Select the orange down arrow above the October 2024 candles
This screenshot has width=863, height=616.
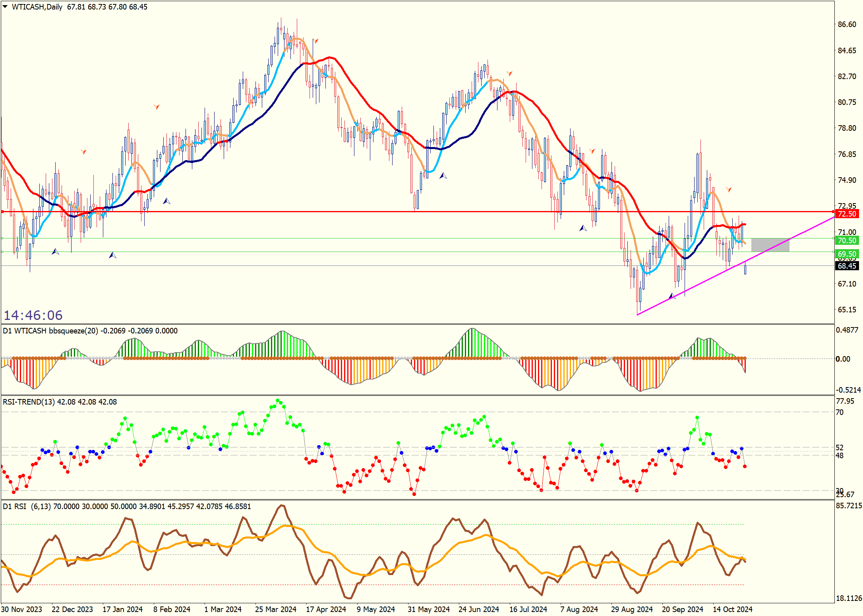tap(729, 190)
